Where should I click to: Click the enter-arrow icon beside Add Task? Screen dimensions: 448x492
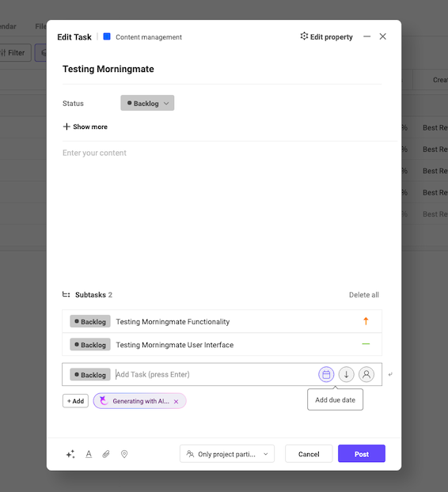pos(390,374)
